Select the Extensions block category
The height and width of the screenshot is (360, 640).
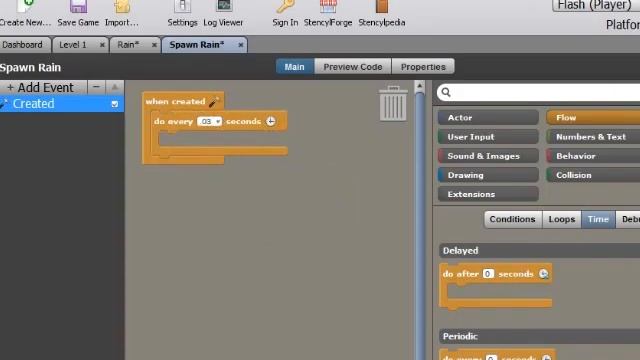[488, 194]
